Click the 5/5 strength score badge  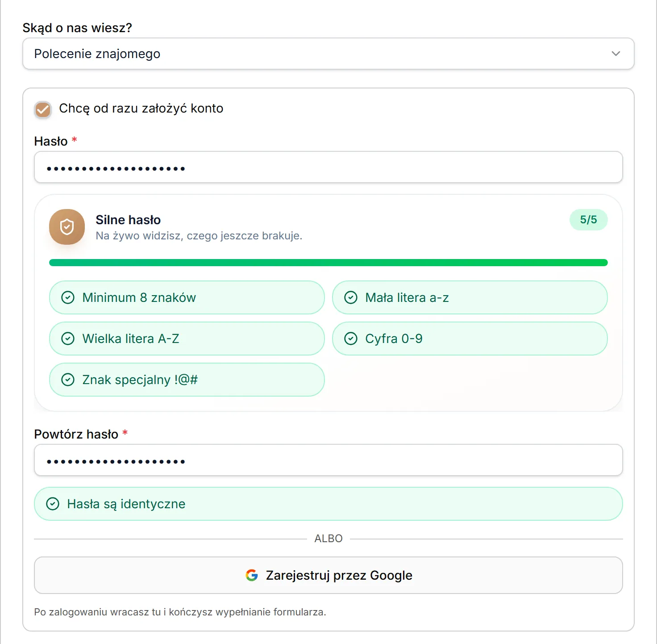588,220
